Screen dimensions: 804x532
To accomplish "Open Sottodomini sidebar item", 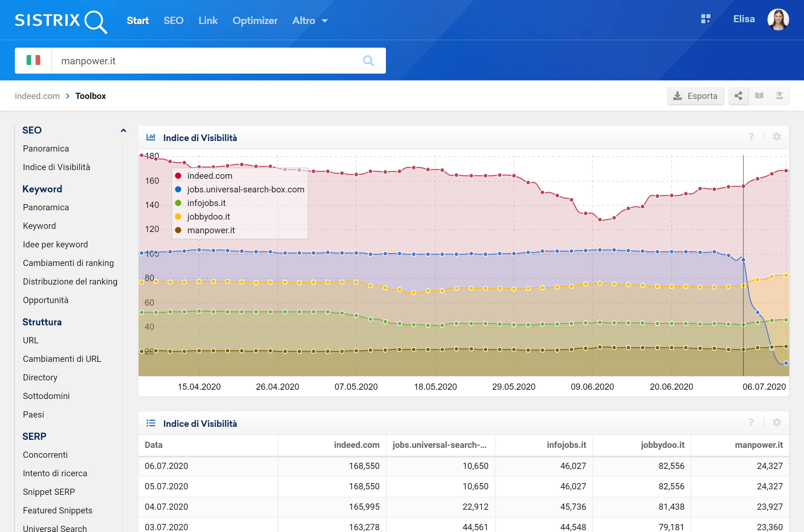I will click(x=46, y=396).
